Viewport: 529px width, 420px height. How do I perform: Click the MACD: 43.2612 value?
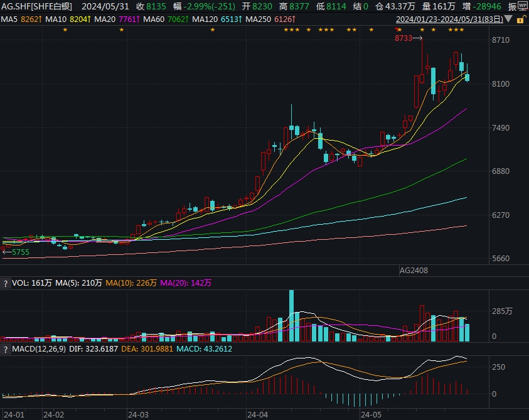pos(204,349)
